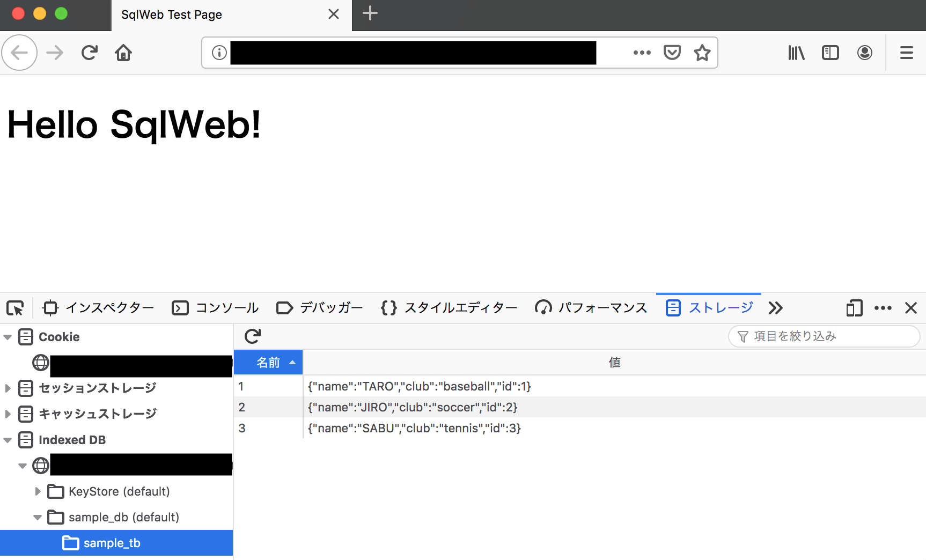Expand the KeyStore (default) database
This screenshot has height=560, width=926.
(38, 491)
